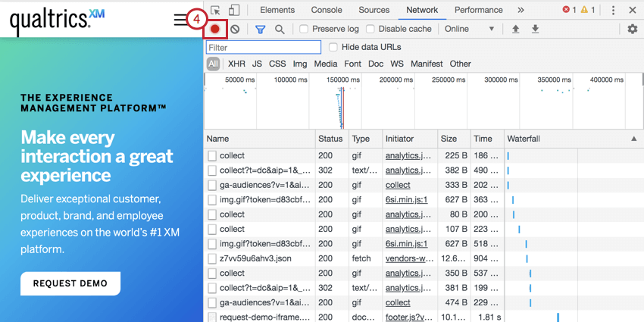The height and width of the screenshot is (322, 644).
Task: Click the REQUEST DEMO button
Action: (x=70, y=283)
